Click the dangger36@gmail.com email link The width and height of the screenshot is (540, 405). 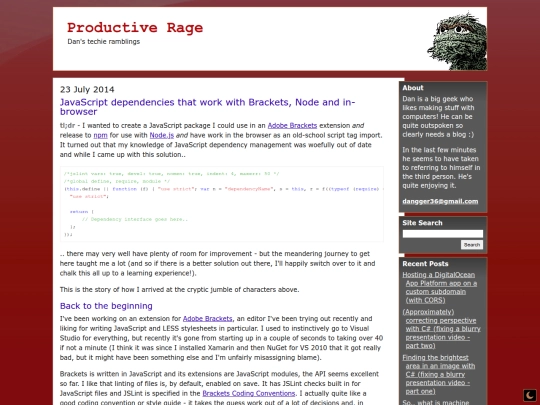(x=440, y=201)
